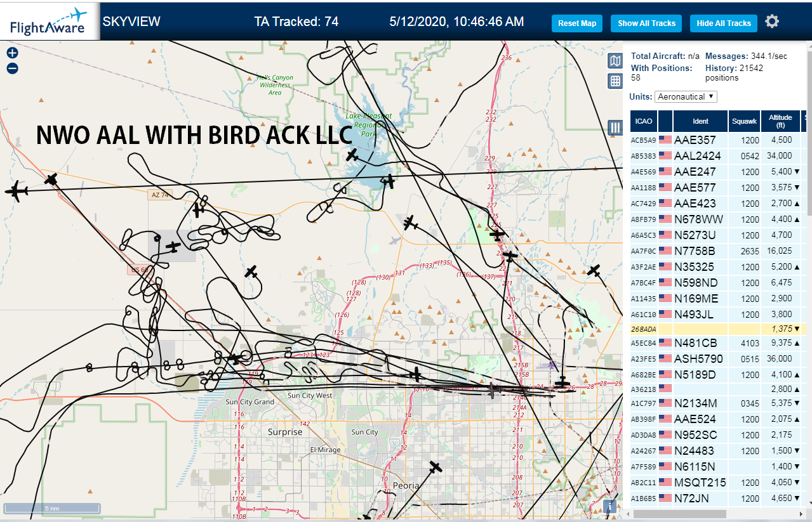
Task: Sort the table by Ident column
Action: [700, 121]
